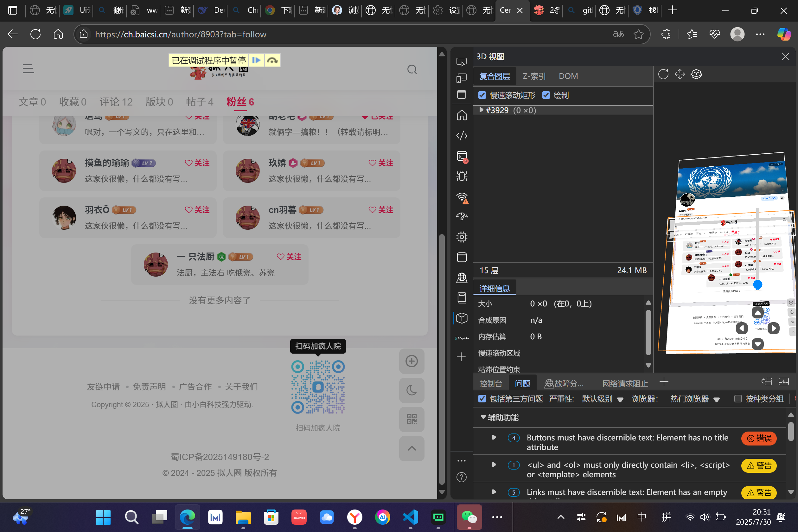Uncheck the 绘制 checkbox
Screen dimensions: 798x532
(546, 95)
